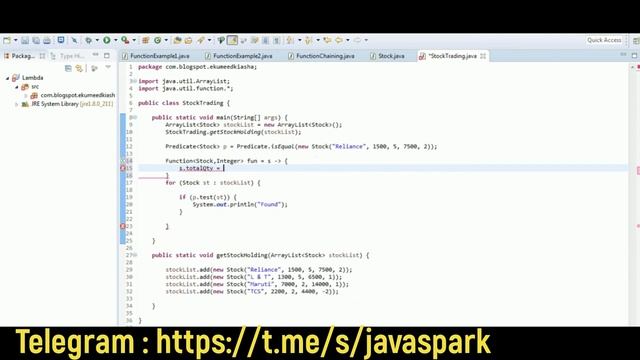Click the Save icon in the toolbar
Screen dimensions: 640x360
point(25,40)
